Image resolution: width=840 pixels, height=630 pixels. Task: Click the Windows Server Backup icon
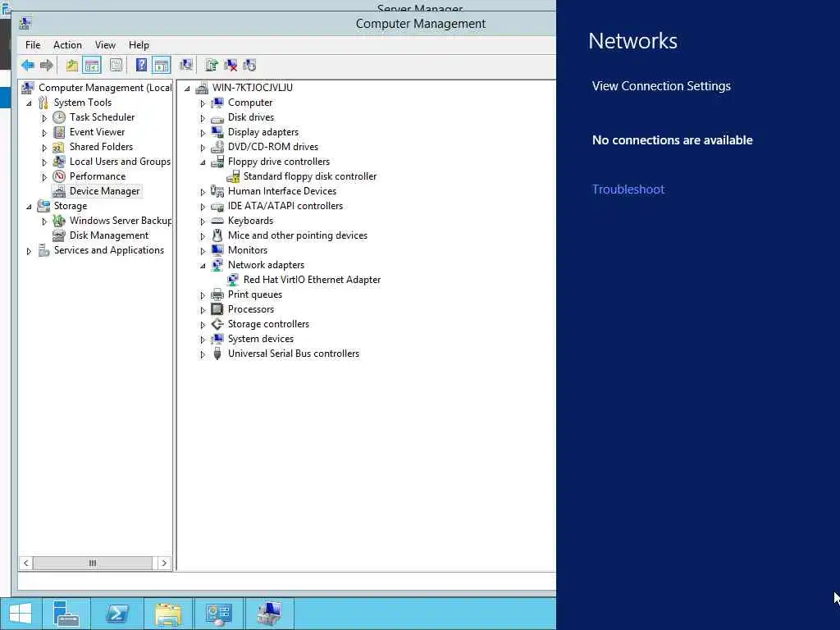[x=59, y=221]
